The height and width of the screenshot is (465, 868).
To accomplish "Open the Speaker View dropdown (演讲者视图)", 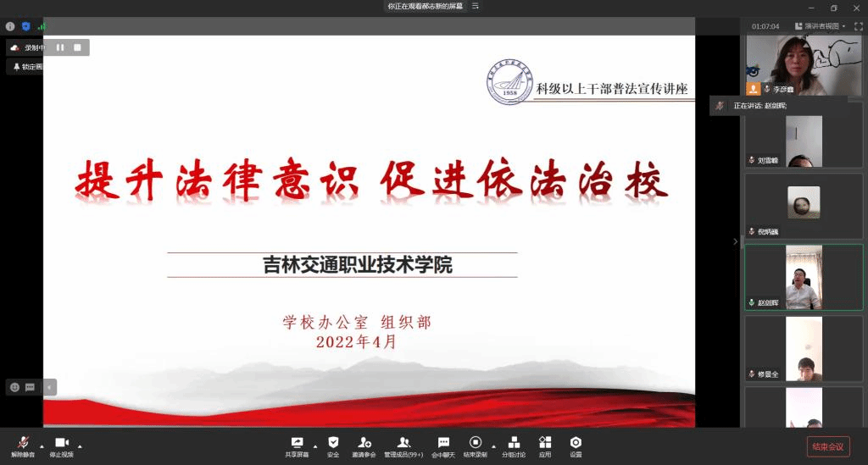I will 821,26.
